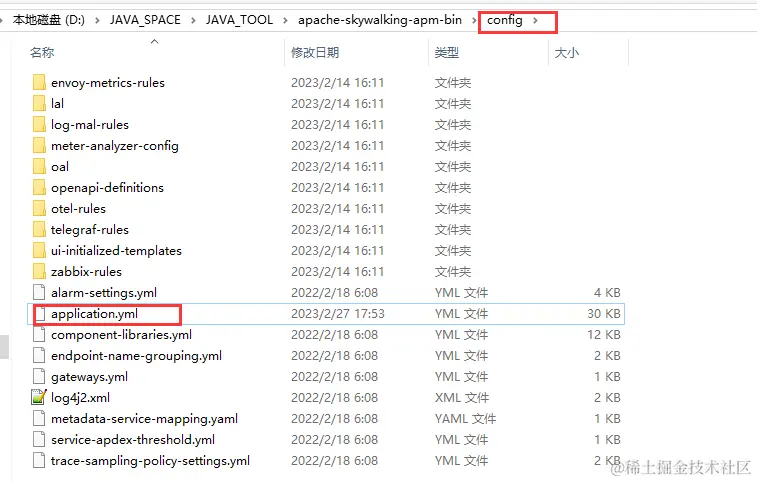Select the lal folder name

(57, 103)
